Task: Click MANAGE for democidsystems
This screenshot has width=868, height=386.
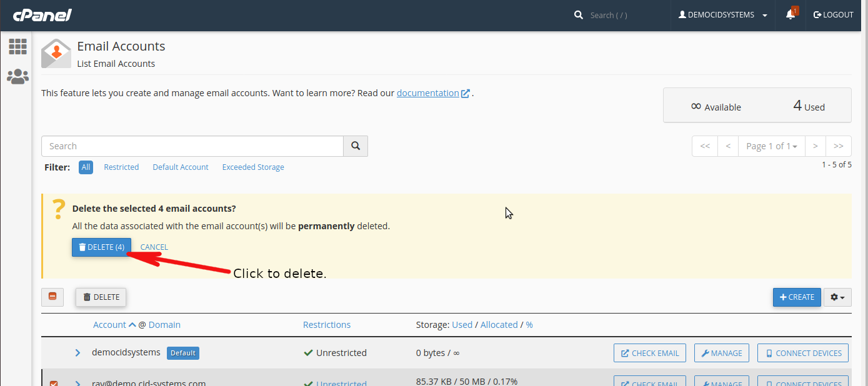Action: pyautogui.click(x=721, y=353)
